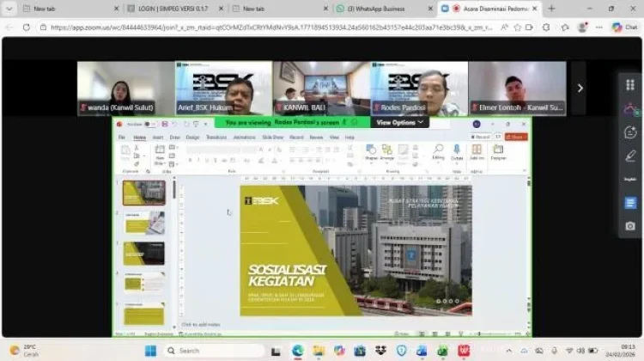This screenshot has height=361, width=644.
Task: Show hidden system tray icons chevron
Action: [509, 351]
